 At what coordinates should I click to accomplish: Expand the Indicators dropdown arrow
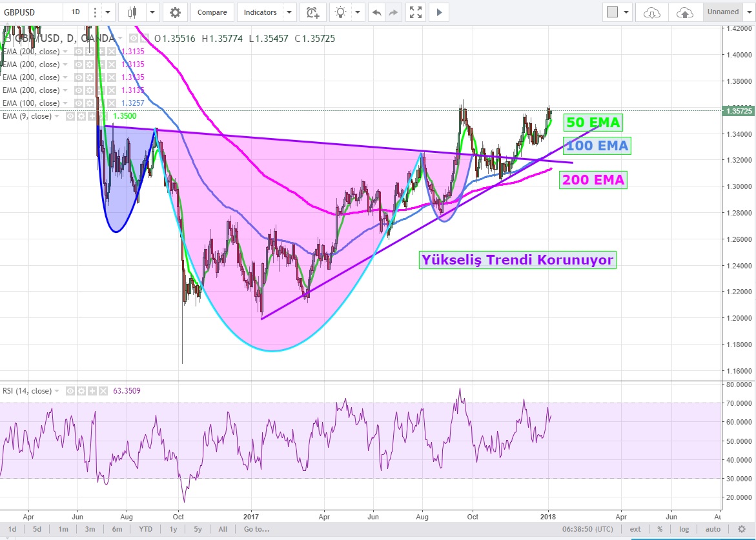pyautogui.click(x=289, y=12)
